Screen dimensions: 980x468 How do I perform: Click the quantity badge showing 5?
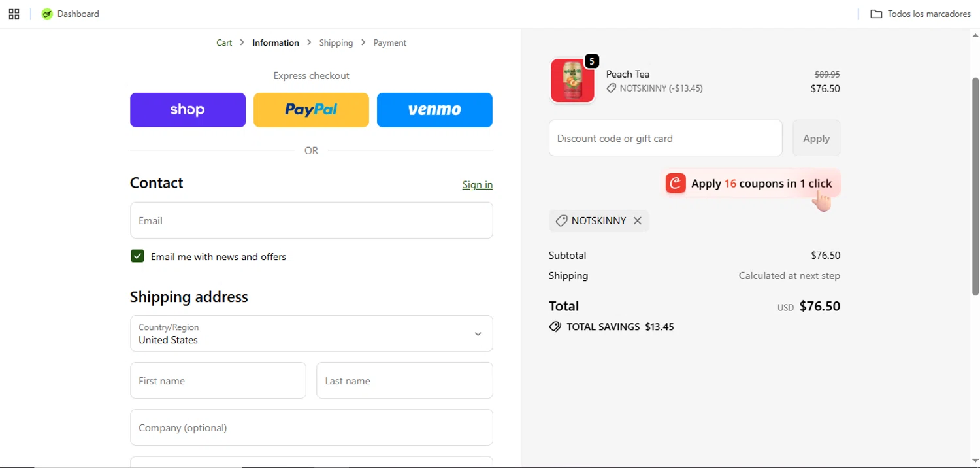[591, 61]
